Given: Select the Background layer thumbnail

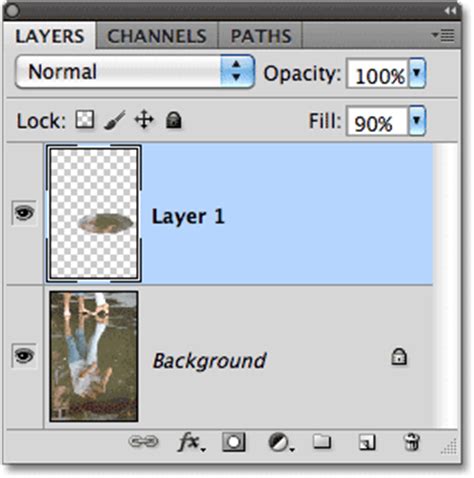Looking at the screenshot, I should pos(94,356).
